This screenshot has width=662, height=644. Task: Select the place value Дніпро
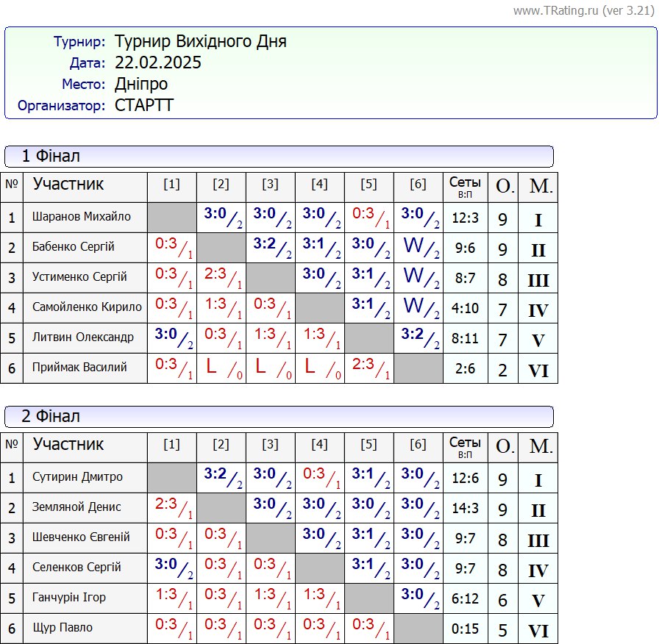tap(141, 84)
